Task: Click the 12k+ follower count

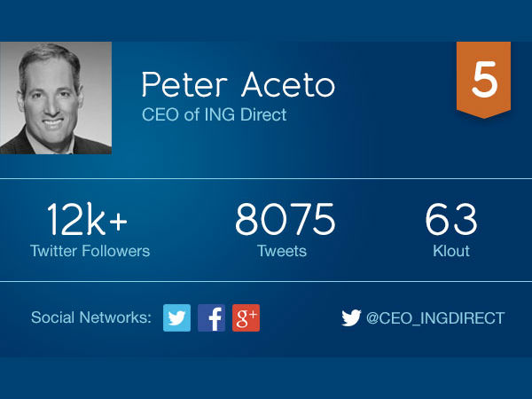Action: pyautogui.click(x=87, y=219)
